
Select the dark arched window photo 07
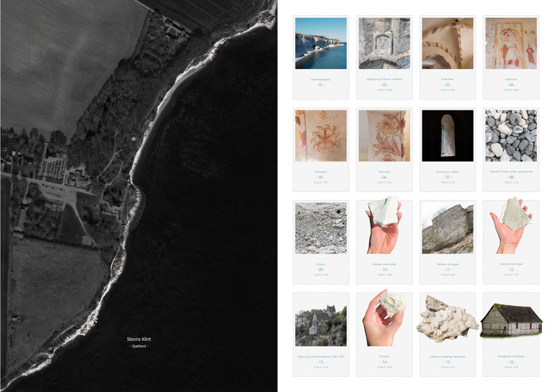pyautogui.click(x=447, y=136)
